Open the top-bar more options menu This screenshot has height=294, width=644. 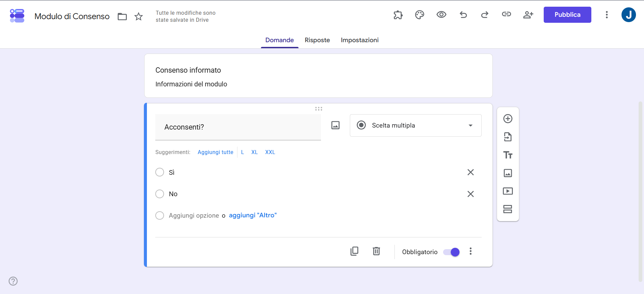[607, 15]
